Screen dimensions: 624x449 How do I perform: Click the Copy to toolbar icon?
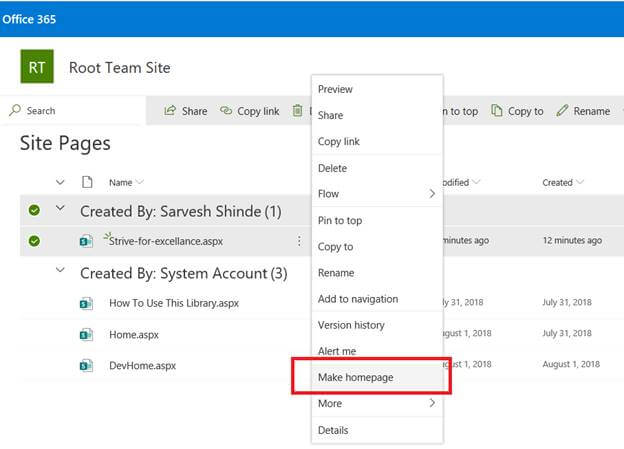pyautogui.click(x=496, y=110)
